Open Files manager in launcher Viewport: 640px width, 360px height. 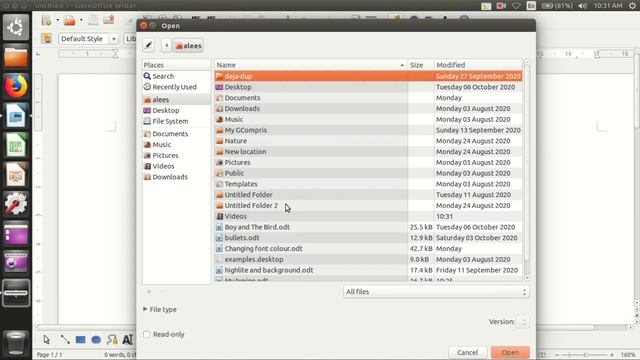click(16, 57)
